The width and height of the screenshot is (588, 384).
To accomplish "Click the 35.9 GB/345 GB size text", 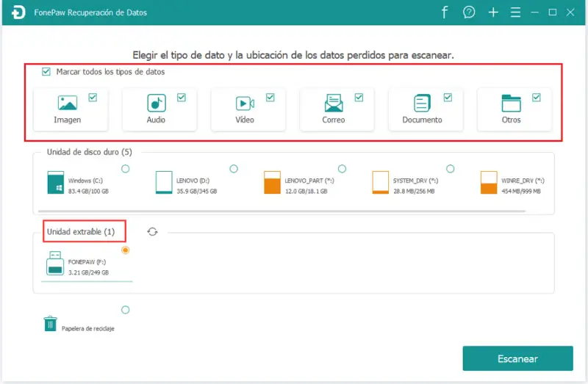I will coord(197,191).
